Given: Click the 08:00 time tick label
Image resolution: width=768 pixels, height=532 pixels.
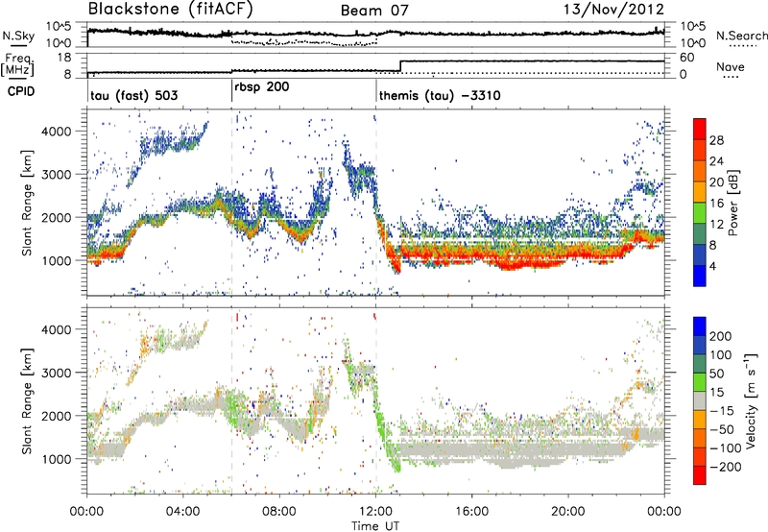Looking at the screenshot, I should point(279,512).
